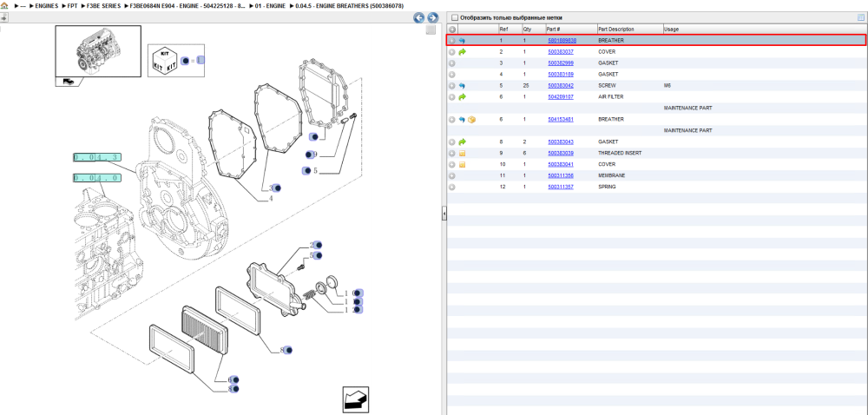Click the 0.04.3 group label in diagram
The width and height of the screenshot is (868, 415).
97,158
